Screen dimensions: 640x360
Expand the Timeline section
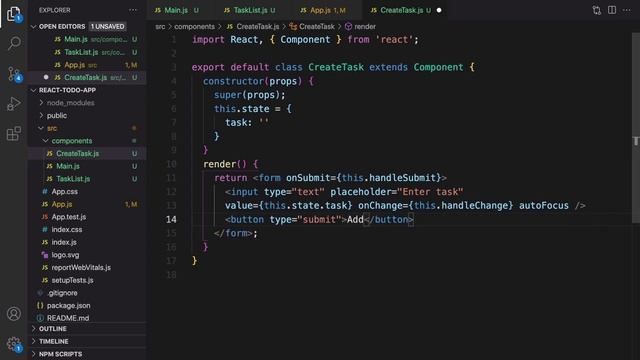coord(53,341)
